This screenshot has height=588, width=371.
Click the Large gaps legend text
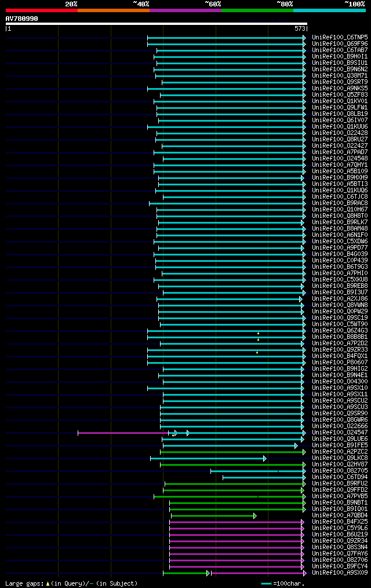click(x=71, y=583)
